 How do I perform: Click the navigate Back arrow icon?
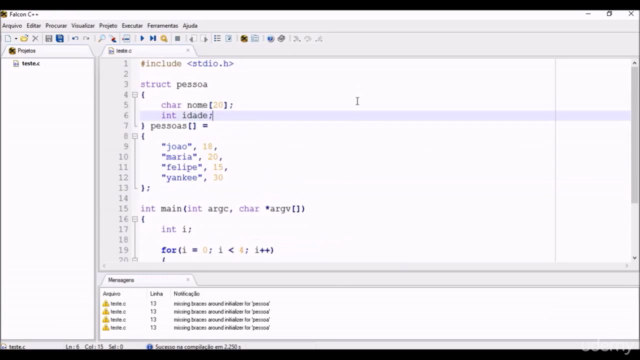point(192,39)
